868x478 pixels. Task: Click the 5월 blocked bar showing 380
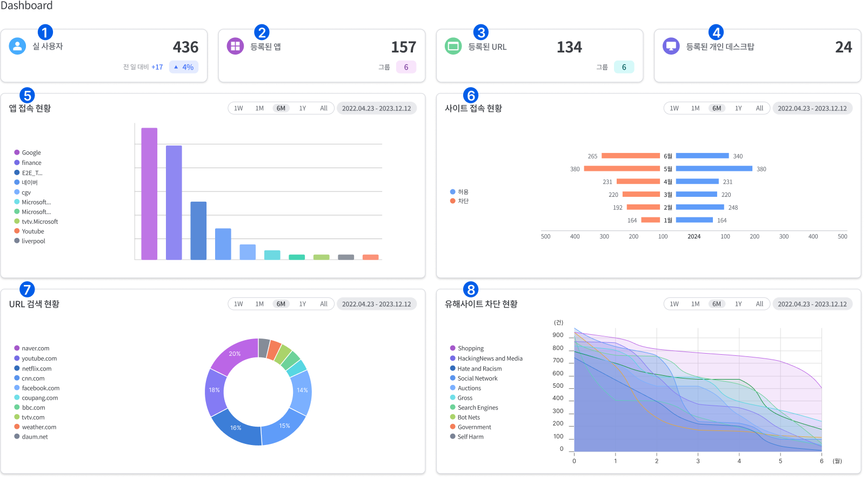coord(622,169)
